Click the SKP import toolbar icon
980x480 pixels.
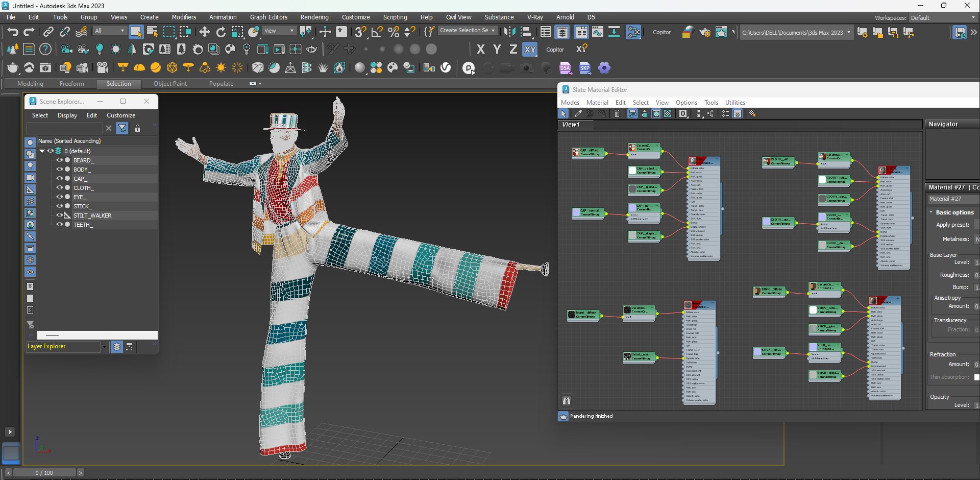point(585,68)
